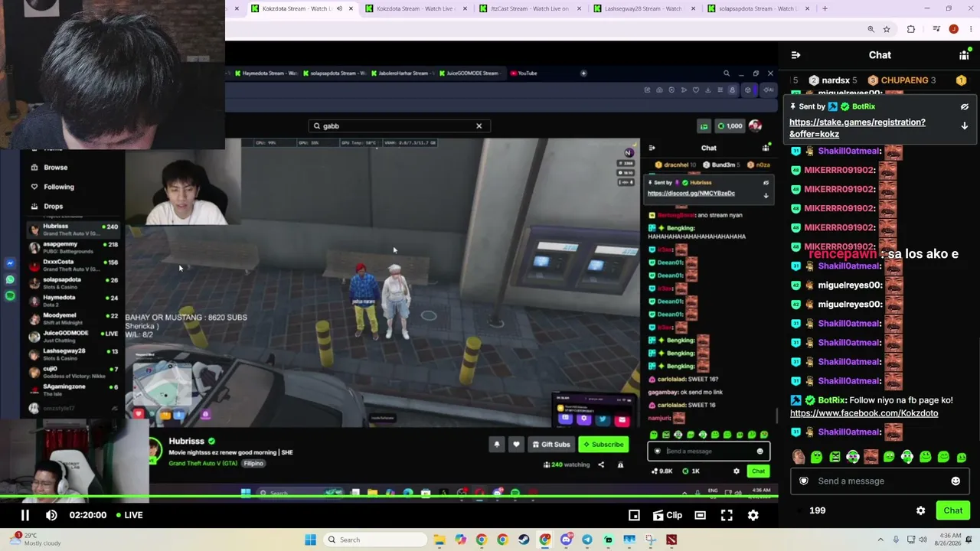Screen dimensions: 980x551
Task: Open Steam from taskbar
Action: [x=524, y=540]
